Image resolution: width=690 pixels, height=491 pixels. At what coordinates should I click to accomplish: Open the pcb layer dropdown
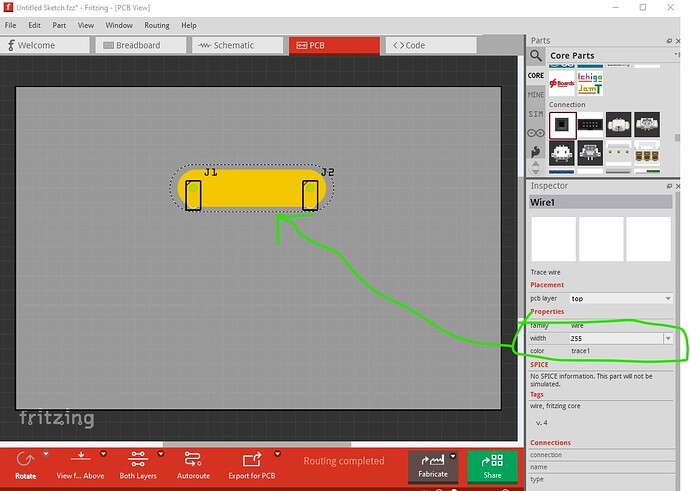[621, 298]
